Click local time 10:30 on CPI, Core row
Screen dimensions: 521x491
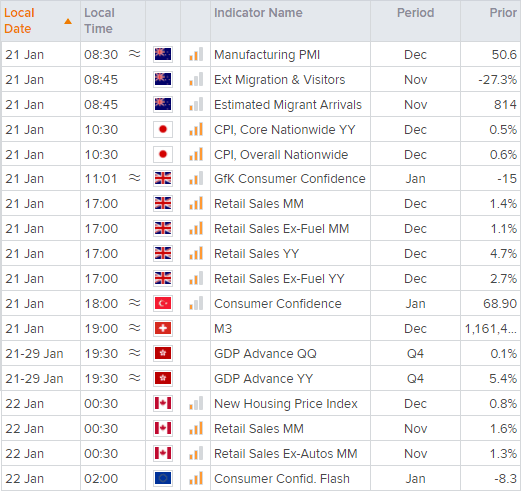101,130
